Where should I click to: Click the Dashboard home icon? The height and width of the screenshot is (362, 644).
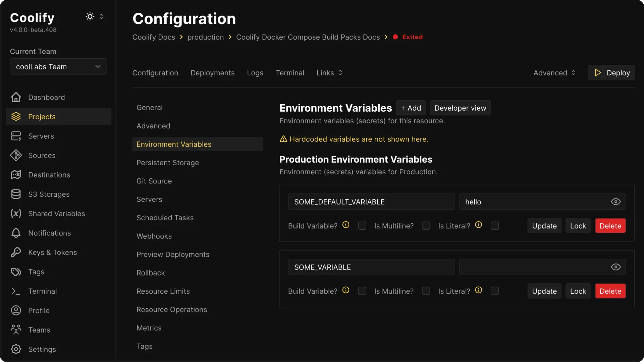coord(16,97)
